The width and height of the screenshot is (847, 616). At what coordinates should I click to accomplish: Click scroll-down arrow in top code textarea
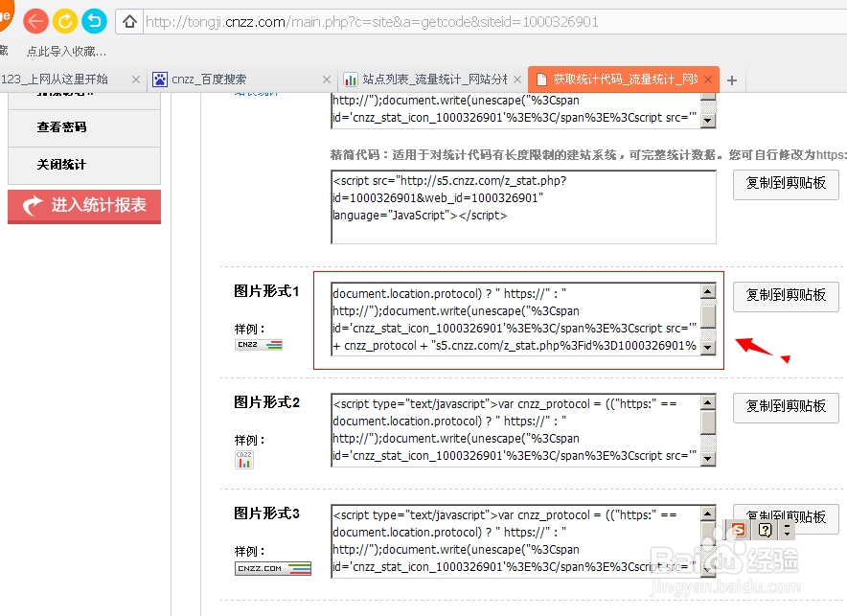(x=708, y=121)
